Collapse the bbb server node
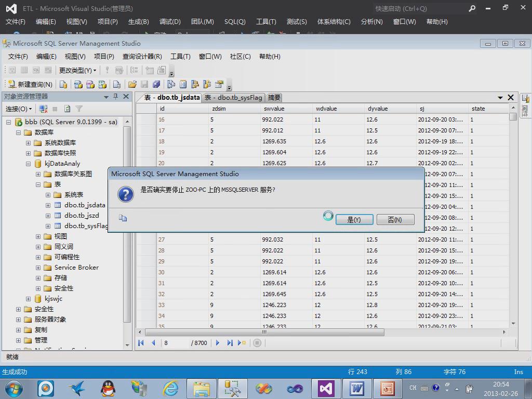 tap(8, 122)
